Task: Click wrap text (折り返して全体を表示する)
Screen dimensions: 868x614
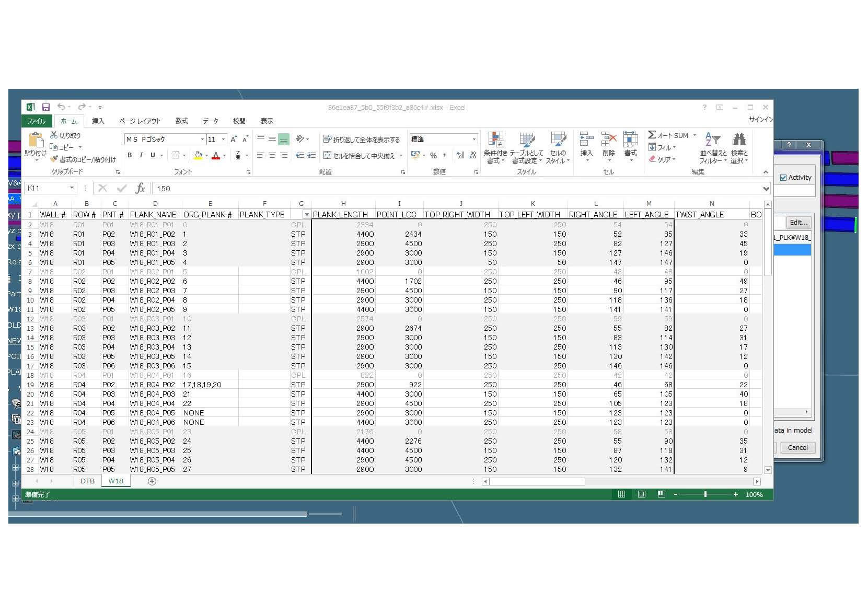Action: pyautogui.click(x=361, y=140)
